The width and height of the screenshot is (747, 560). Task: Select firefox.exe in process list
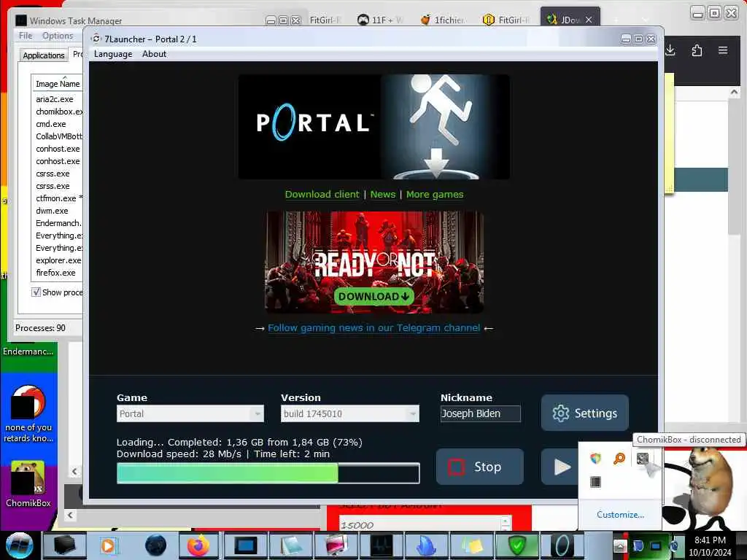point(55,273)
